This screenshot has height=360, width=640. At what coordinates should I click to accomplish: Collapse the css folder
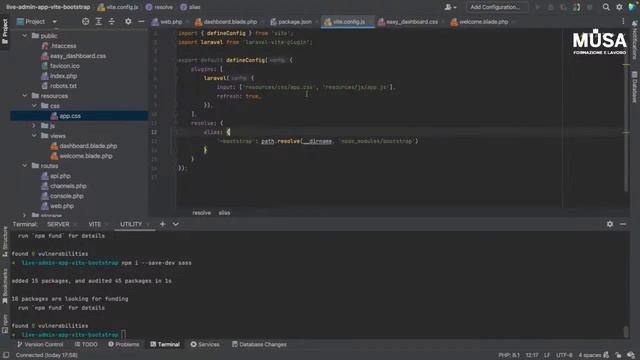(x=35, y=106)
